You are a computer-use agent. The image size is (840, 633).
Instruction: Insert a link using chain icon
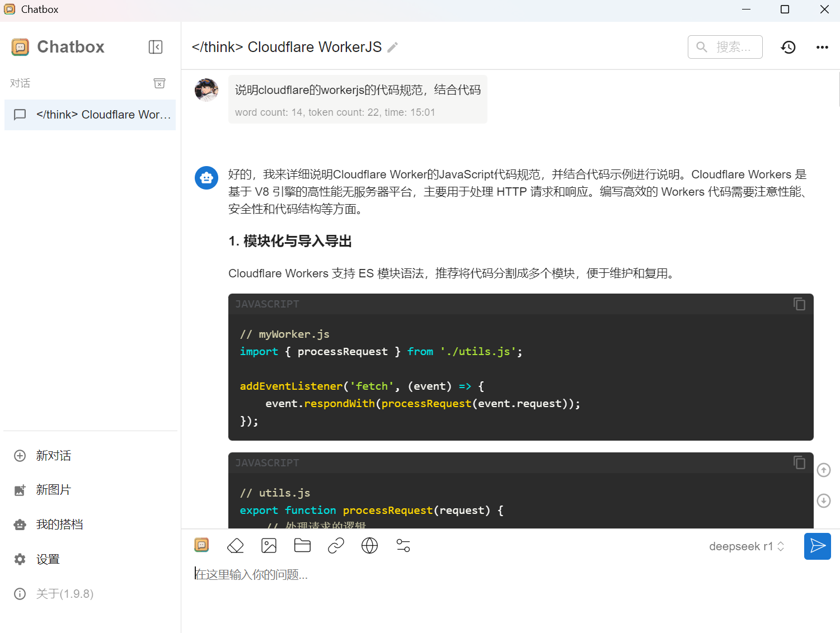[x=336, y=545]
